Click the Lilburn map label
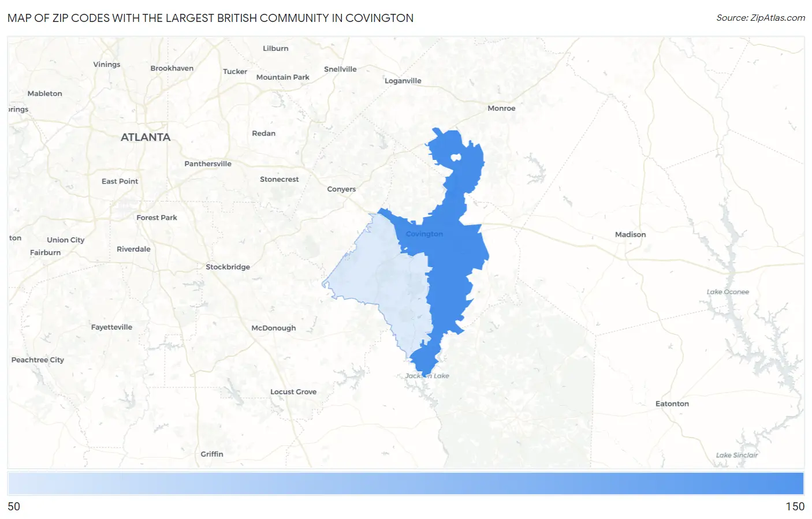Image resolution: width=812 pixels, height=519 pixels. 275,48
